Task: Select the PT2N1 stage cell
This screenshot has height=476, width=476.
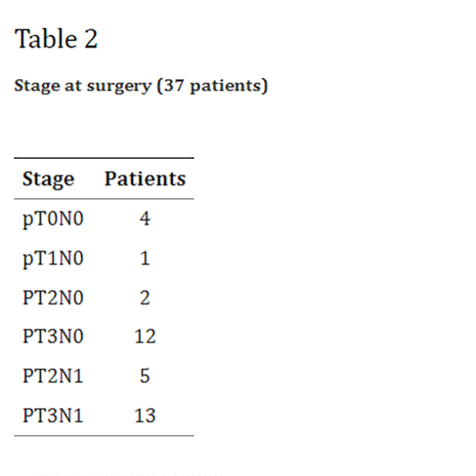Action: point(52,376)
